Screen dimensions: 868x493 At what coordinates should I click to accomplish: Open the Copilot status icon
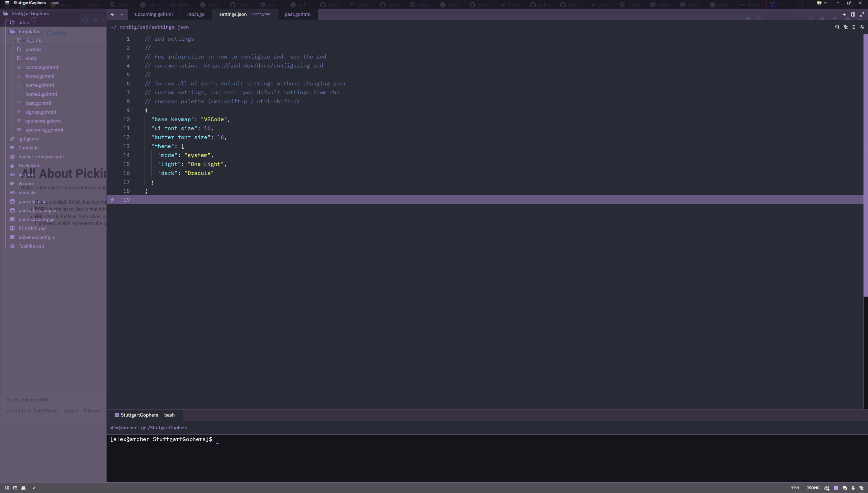[x=827, y=488]
